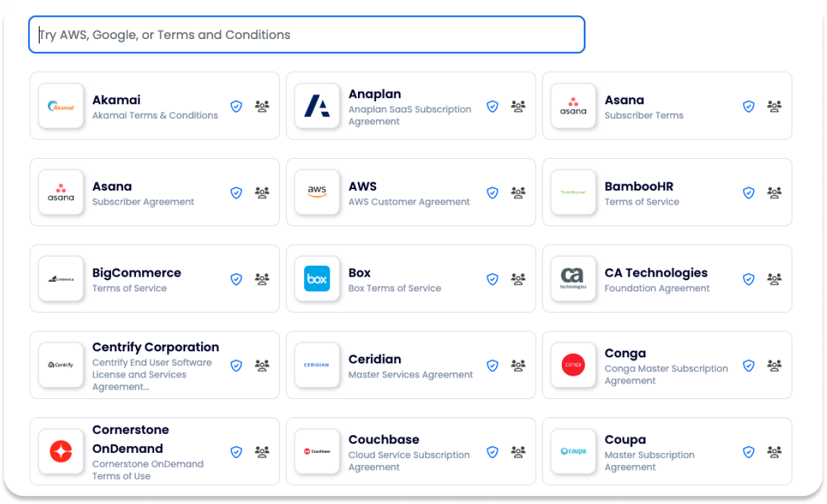Click shield icon on Asana Subscriber Agreement
The height and width of the screenshot is (504, 827).
click(236, 192)
